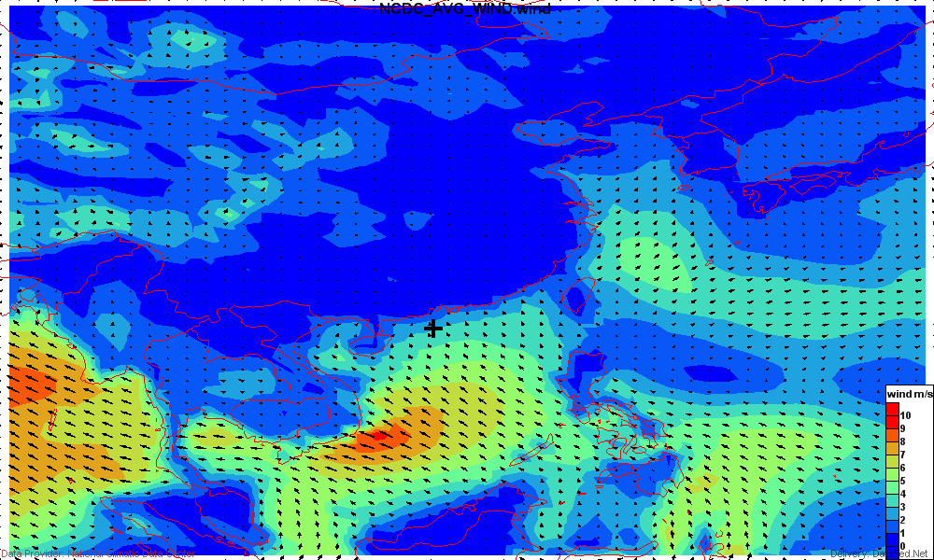Click the legend label number 10

(x=905, y=413)
